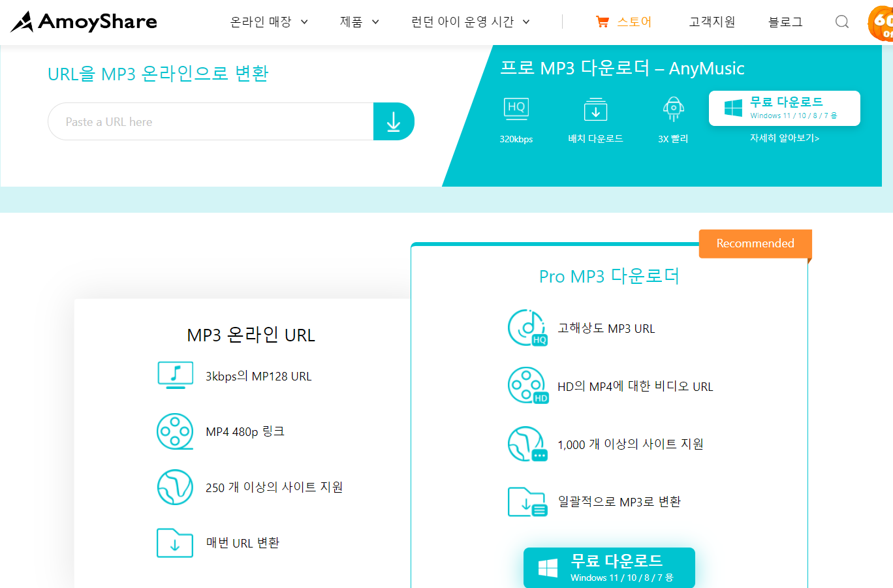Image resolution: width=893 pixels, height=588 pixels.
Task: Click the AmoyShare logo
Action: tap(83, 22)
